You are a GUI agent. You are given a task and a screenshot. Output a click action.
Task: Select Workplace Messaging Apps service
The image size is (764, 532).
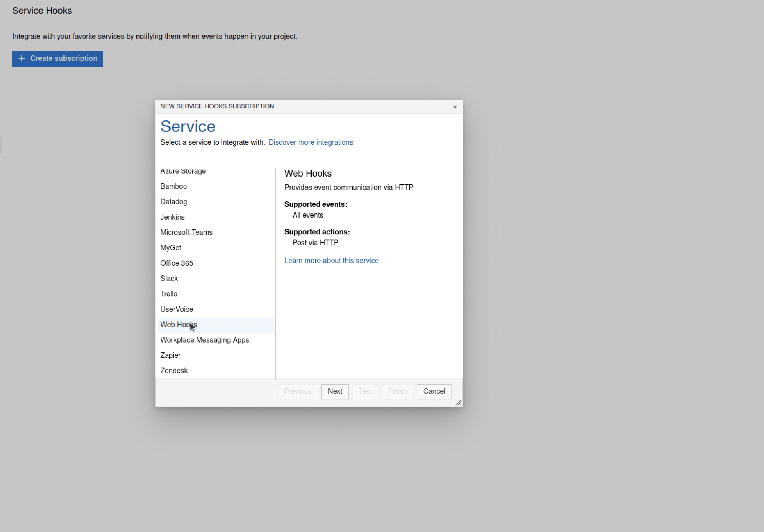coord(216,340)
